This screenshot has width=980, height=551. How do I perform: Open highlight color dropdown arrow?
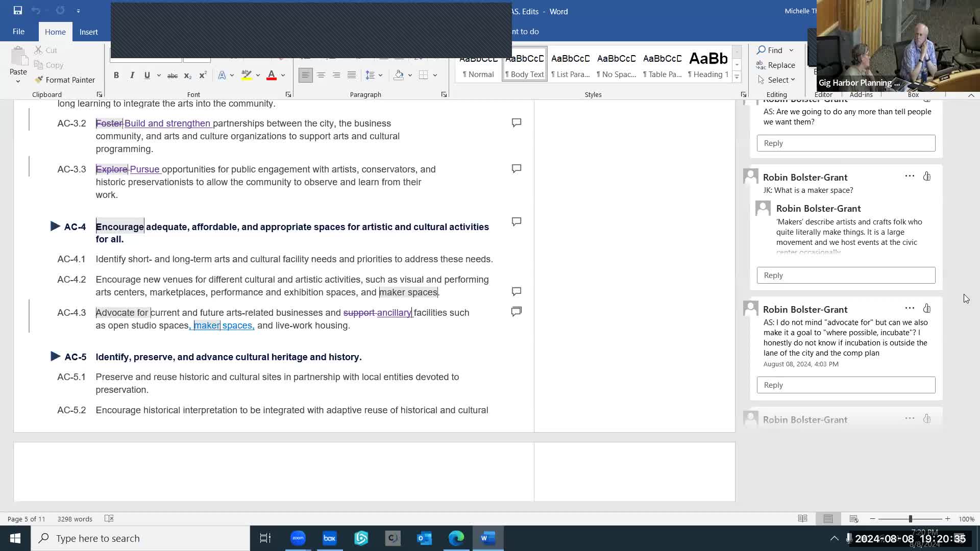(x=258, y=75)
